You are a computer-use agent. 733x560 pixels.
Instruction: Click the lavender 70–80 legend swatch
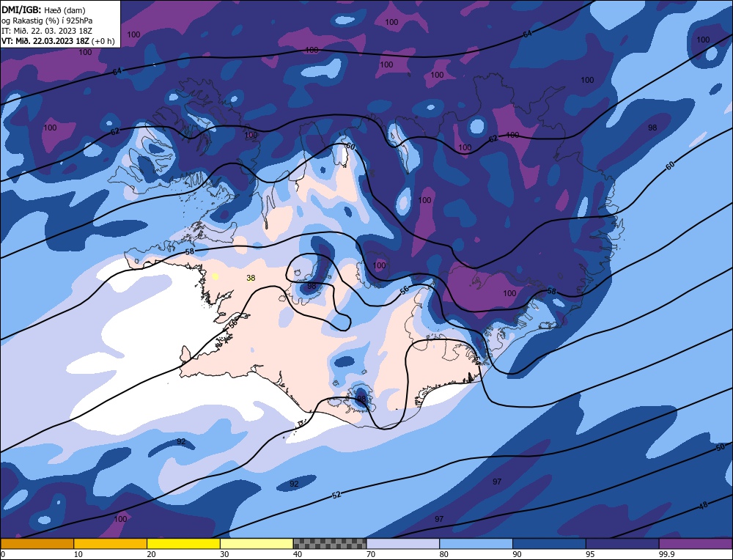tap(403, 544)
